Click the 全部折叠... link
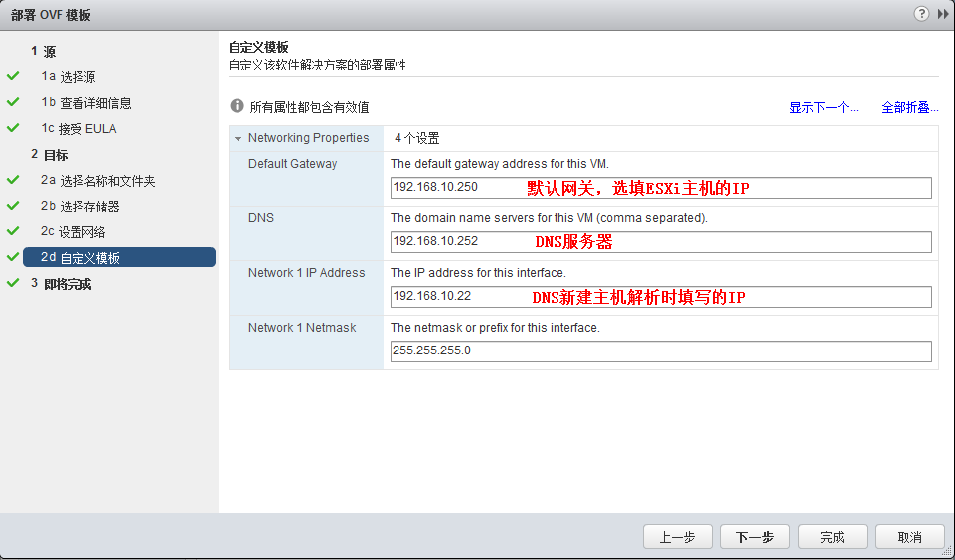Viewport: 955px width, 560px height. (x=910, y=108)
